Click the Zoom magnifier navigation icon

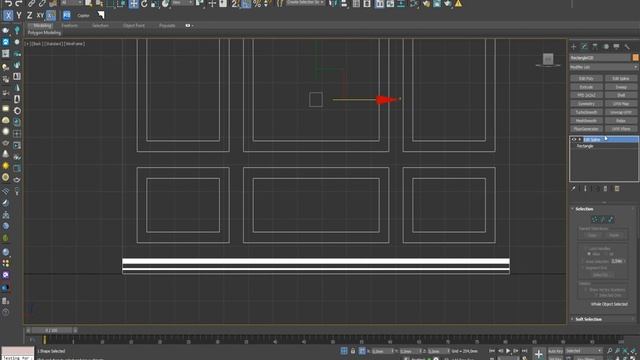coord(609,351)
